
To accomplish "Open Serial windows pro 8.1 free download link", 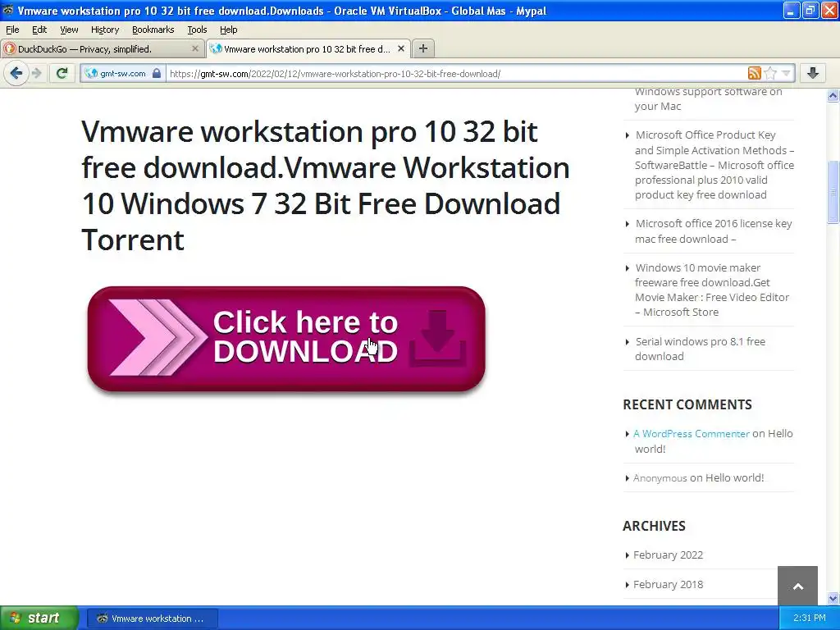I will [x=700, y=349].
